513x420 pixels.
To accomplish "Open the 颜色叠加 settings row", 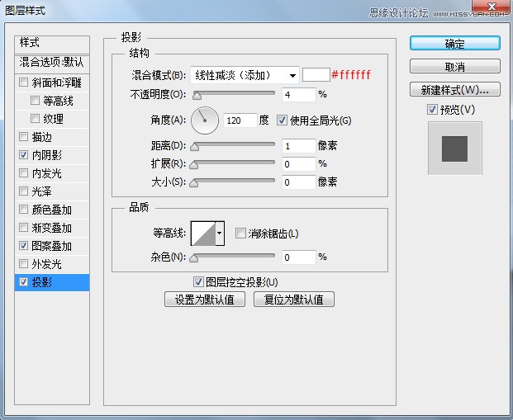I will click(x=52, y=210).
